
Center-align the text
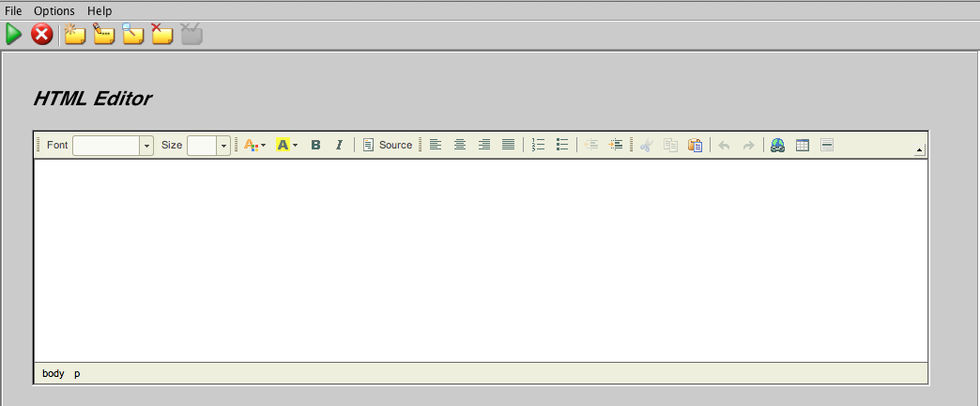point(460,145)
